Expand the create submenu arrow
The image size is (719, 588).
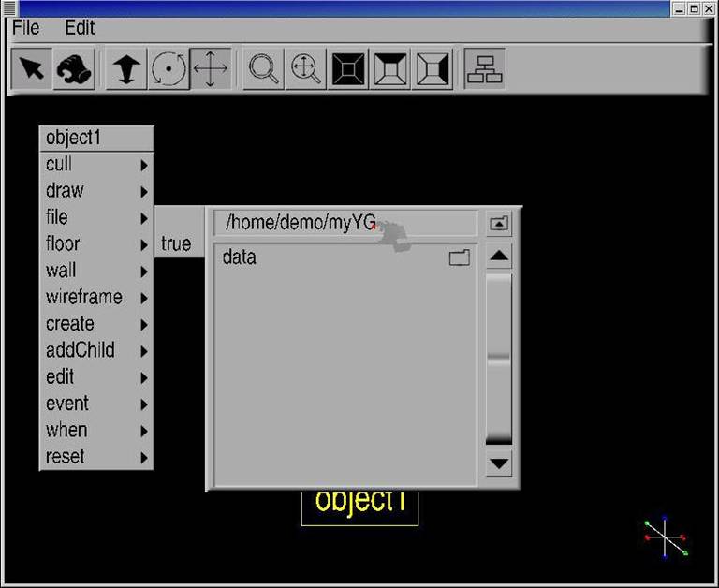tap(144, 325)
